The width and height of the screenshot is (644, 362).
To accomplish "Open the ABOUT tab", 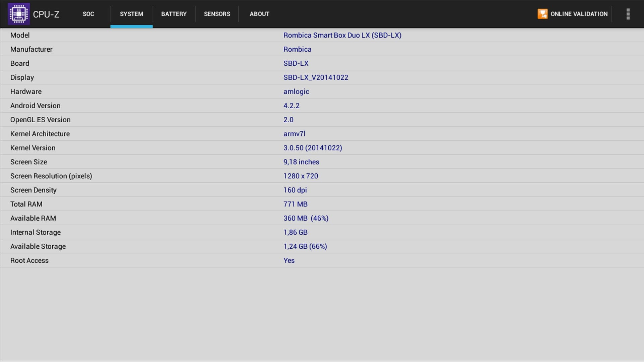I will tap(259, 14).
